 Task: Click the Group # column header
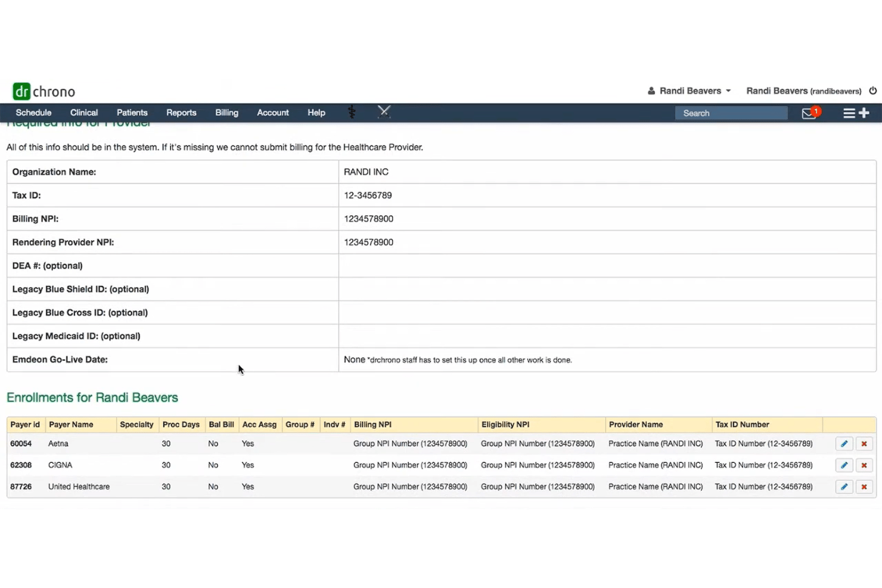coord(300,425)
